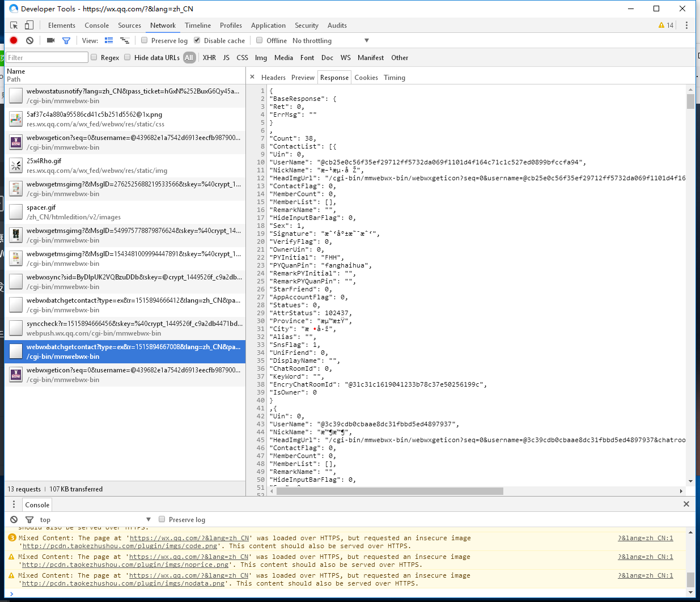Screen dimensions: 700x602
Task: Open the Profiles panel
Action: click(x=231, y=26)
